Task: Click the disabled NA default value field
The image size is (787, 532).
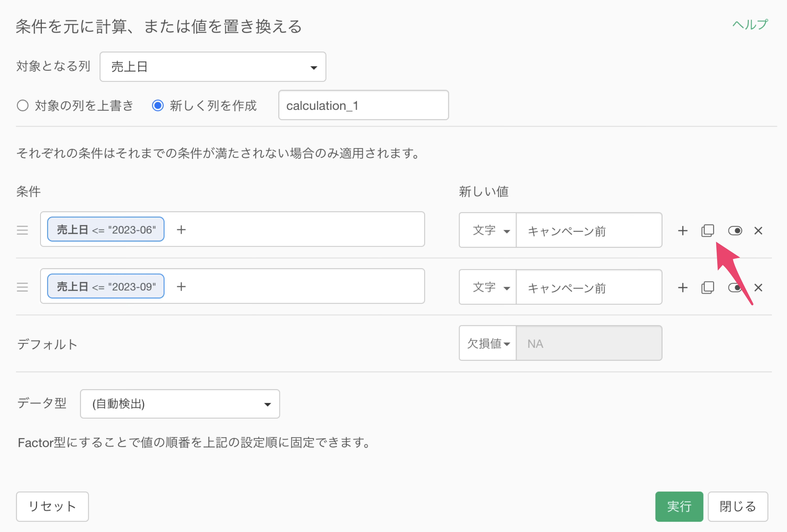Action: [x=589, y=343]
